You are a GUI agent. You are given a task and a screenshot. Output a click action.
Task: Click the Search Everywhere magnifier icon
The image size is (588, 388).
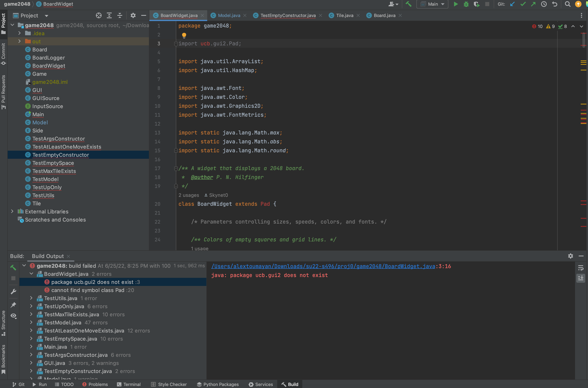[x=568, y=4]
